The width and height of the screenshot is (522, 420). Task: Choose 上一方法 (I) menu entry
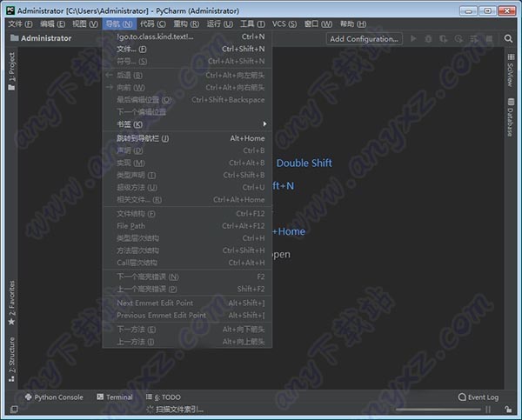coord(187,342)
